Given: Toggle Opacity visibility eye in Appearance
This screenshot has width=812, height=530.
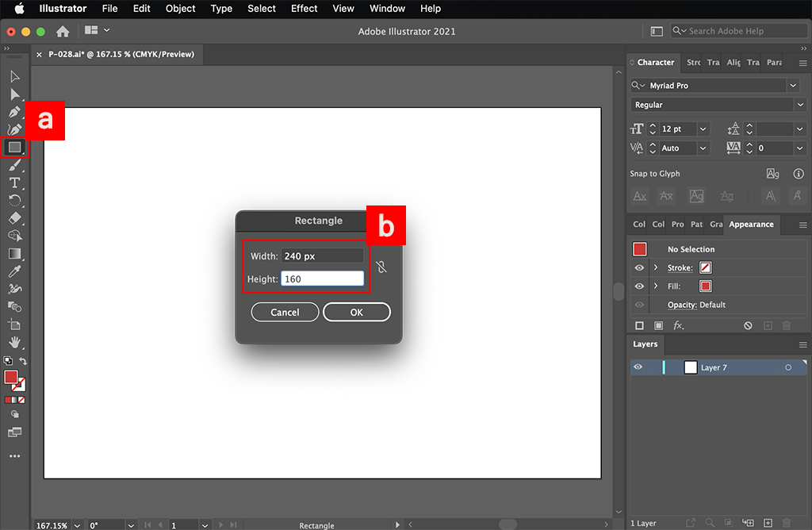Looking at the screenshot, I should pos(639,305).
